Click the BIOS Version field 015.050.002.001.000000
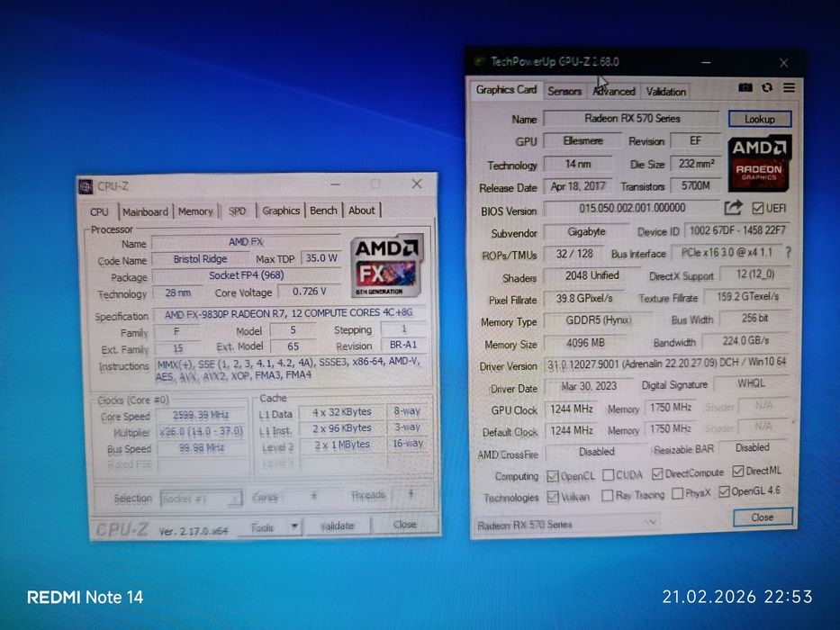The image size is (840, 630). click(x=632, y=207)
